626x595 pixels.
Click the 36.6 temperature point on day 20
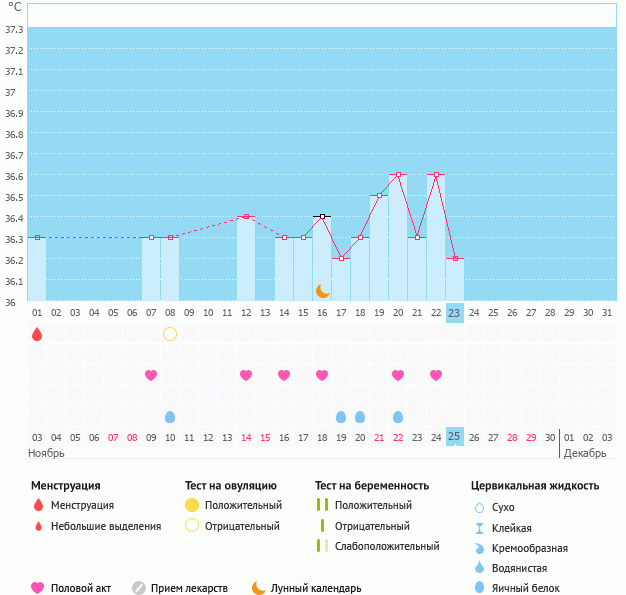[x=398, y=174]
